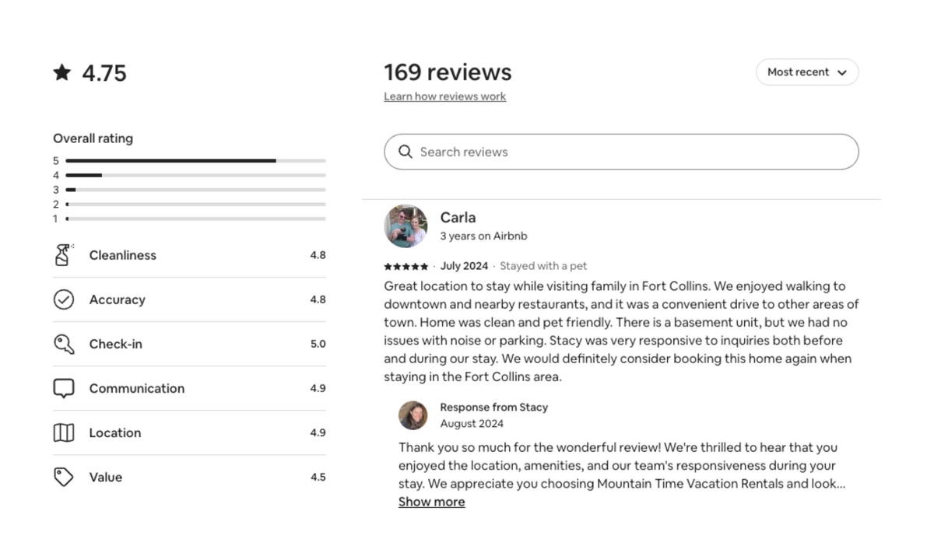Click the Cleanliness spray bottle icon
The width and height of the screenshot is (934, 560).
pyautogui.click(x=64, y=255)
